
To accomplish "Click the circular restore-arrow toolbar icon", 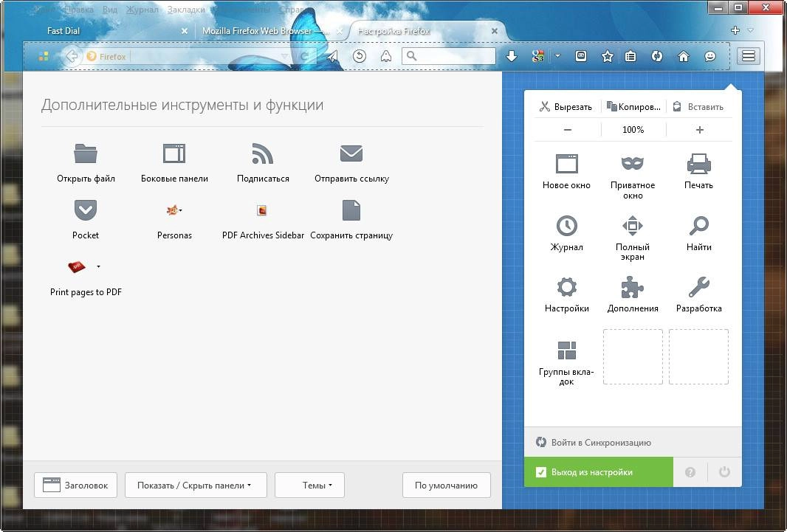I will pos(360,56).
